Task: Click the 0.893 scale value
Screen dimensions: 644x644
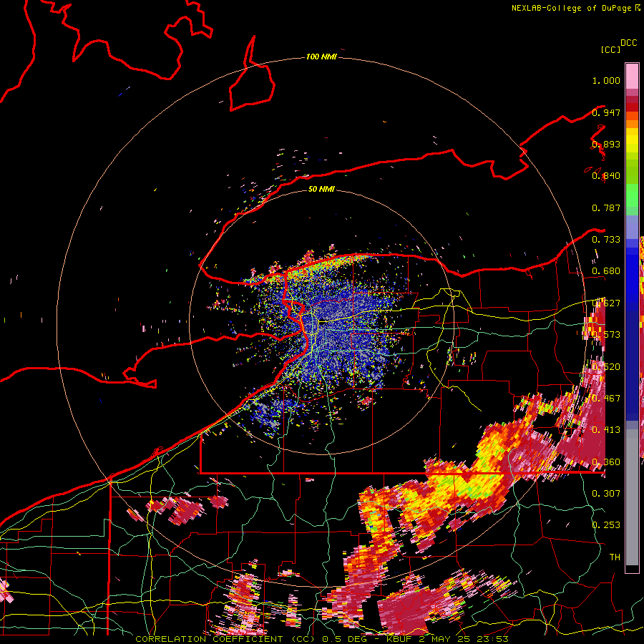Action: pos(606,144)
